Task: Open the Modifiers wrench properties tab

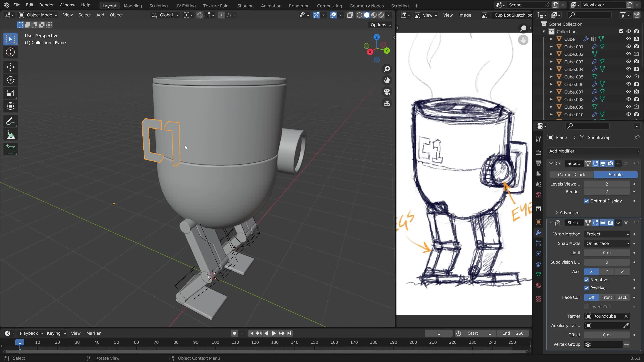Action: (539, 233)
